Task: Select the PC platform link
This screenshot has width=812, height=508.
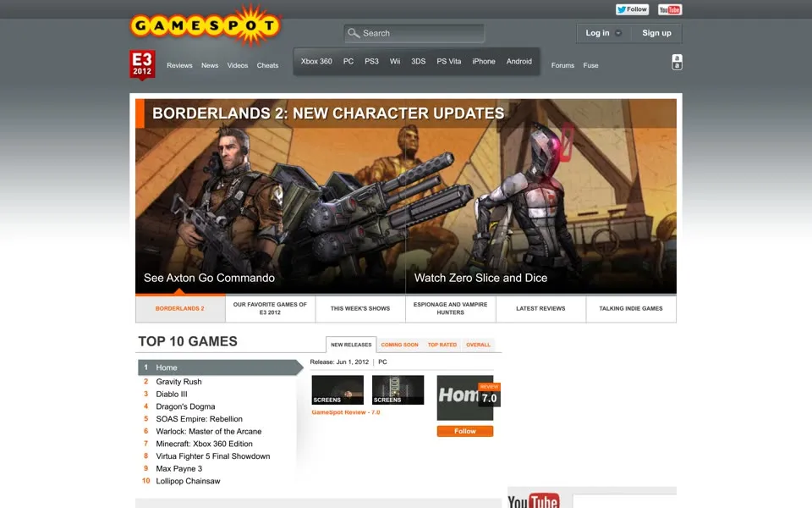Action: click(348, 61)
